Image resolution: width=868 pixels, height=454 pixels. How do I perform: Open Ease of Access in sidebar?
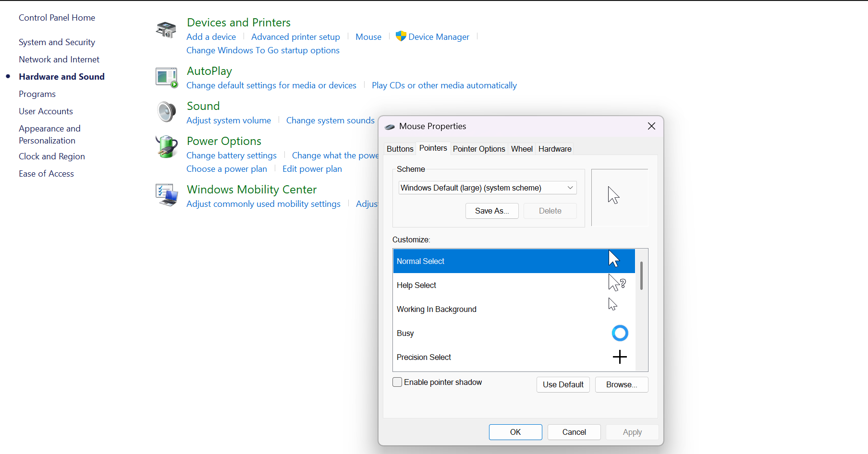46,174
